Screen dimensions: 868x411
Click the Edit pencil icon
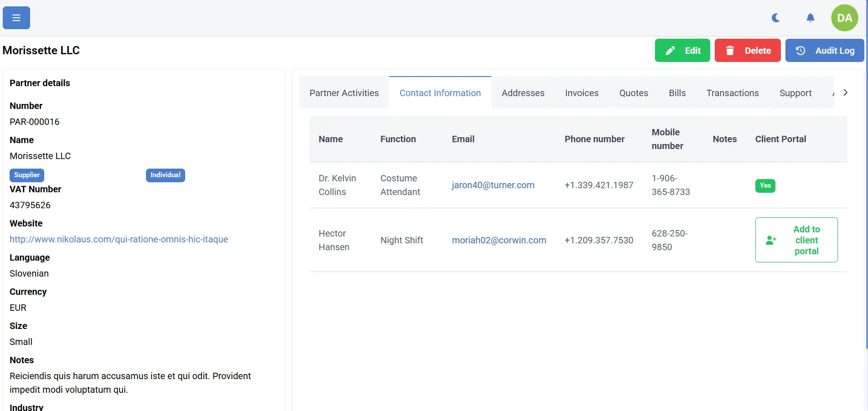point(670,50)
